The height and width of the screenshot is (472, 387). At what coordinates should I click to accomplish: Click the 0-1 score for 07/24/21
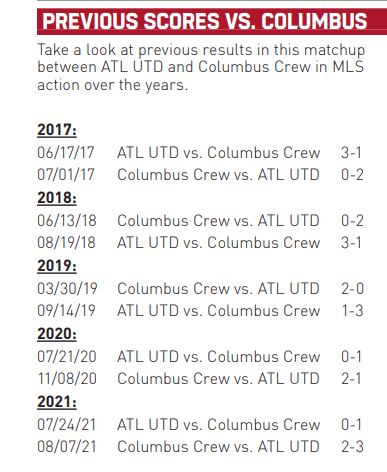pyautogui.click(x=351, y=425)
